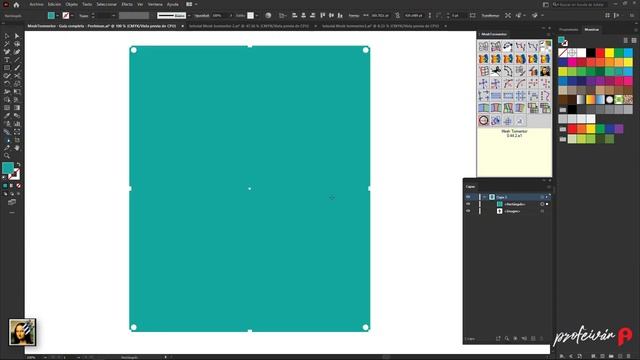Click the Transformar link in control bar
Viewport: 640px width, 360px height.
[x=490, y=16]
